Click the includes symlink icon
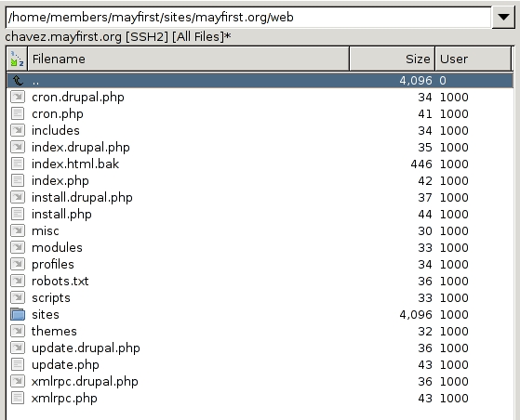Image resolution: width=520 pixels, height=420 pixels. click(x=18, y=130)
